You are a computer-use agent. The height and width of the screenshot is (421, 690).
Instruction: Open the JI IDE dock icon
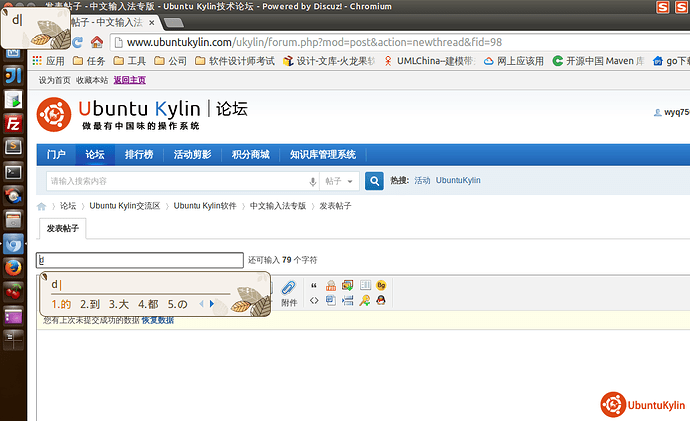[x=13, y=76]
